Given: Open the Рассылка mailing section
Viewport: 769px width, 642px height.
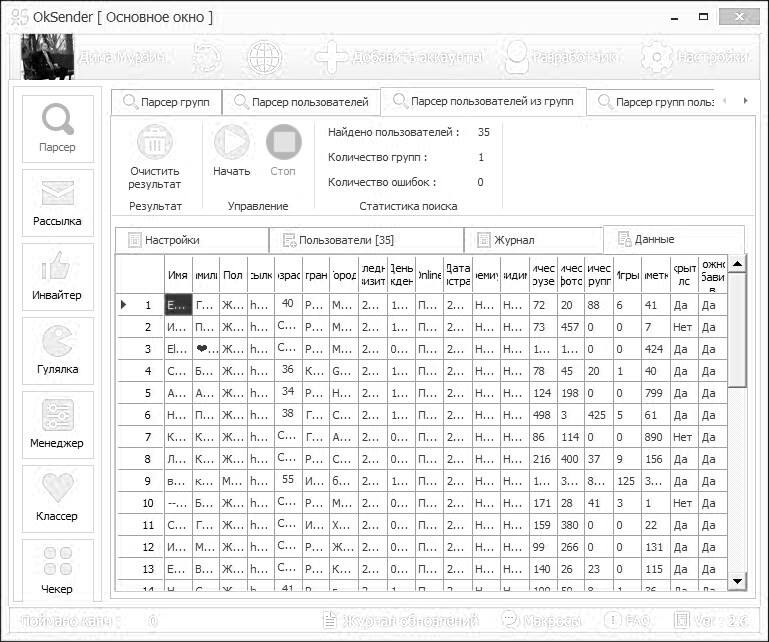Looking at the screenshot, I should (x=57, y=203).
